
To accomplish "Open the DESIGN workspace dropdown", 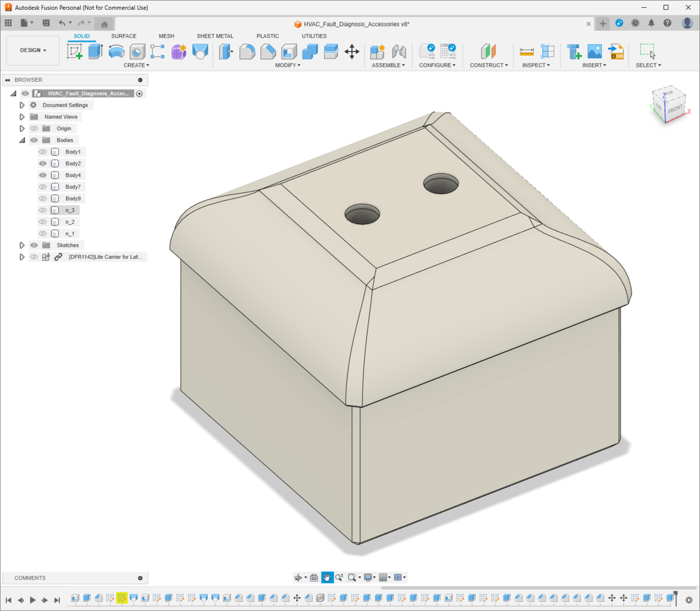I will (x=33, y=51).
